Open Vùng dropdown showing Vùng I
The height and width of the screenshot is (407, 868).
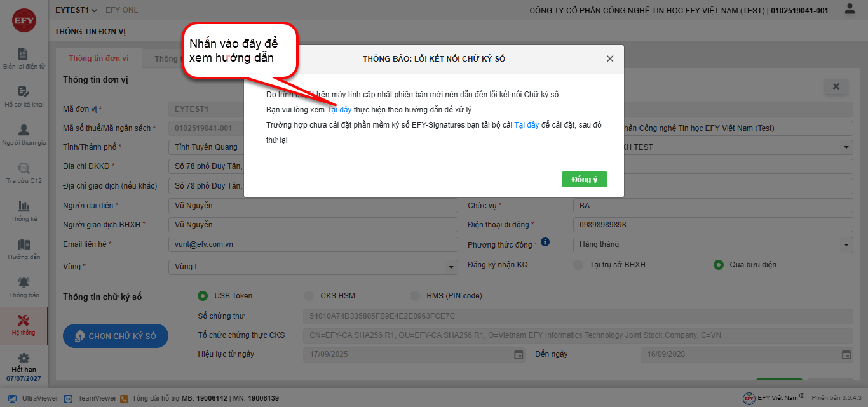click(313, 267)
